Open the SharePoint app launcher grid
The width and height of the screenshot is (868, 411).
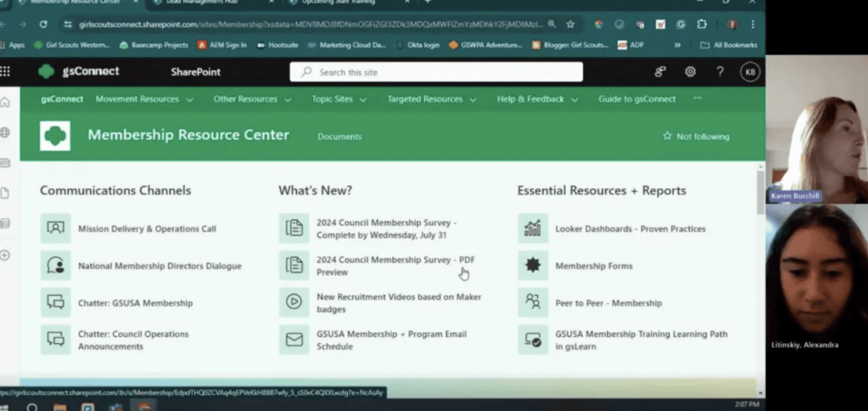coord(5,72)
